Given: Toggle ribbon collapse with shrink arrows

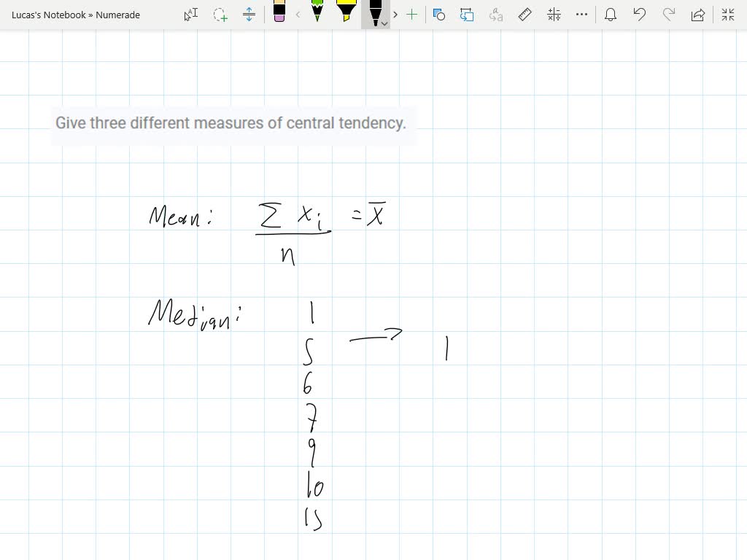Looking at the screenshot, I should (727, 15).
